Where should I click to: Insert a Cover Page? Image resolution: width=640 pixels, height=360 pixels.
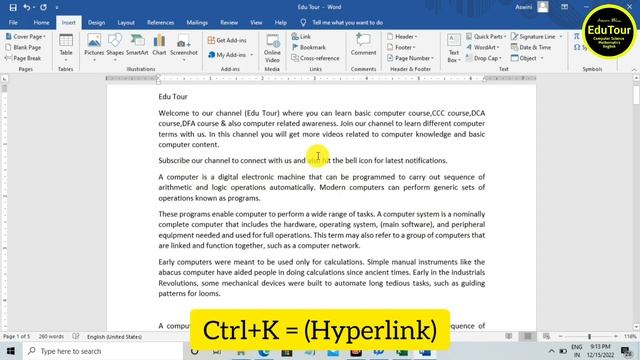coord(25,36)
